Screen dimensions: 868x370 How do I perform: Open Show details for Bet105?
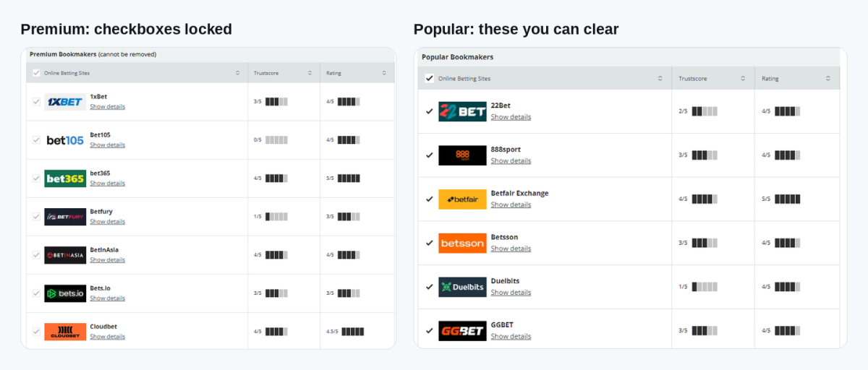[x=107, y=145]
